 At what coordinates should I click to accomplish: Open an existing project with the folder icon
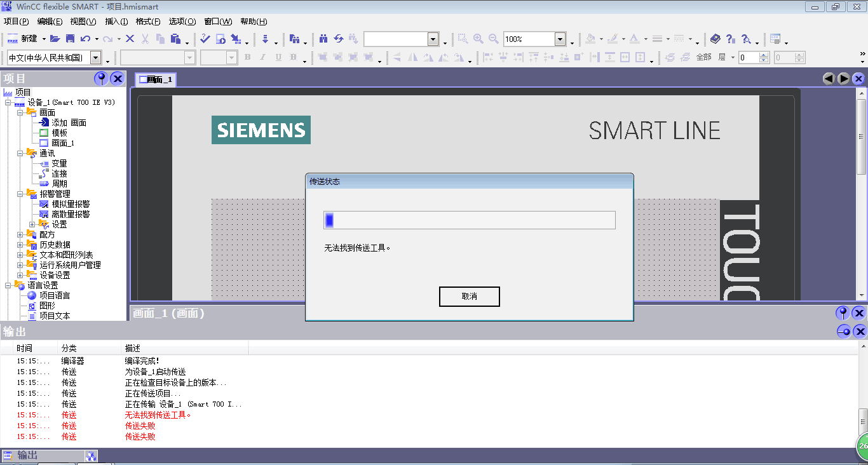pos(55,39)
